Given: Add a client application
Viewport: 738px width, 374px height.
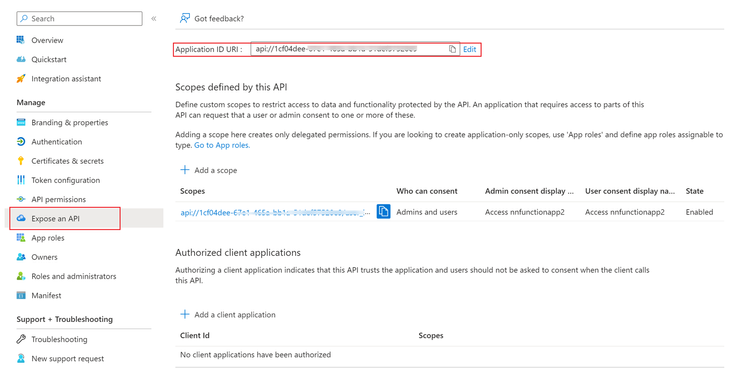Looking at the screenshot, I should 228,314.
